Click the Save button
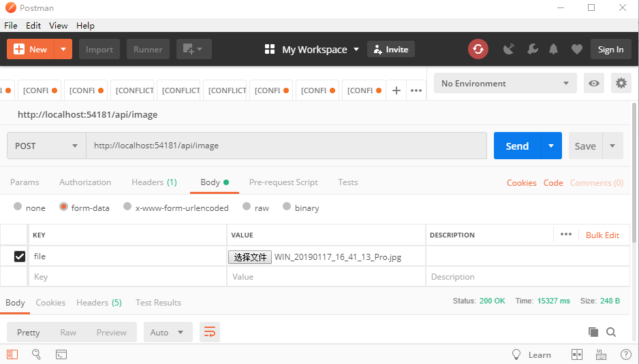The image size is (639, 364). [585, 146]
